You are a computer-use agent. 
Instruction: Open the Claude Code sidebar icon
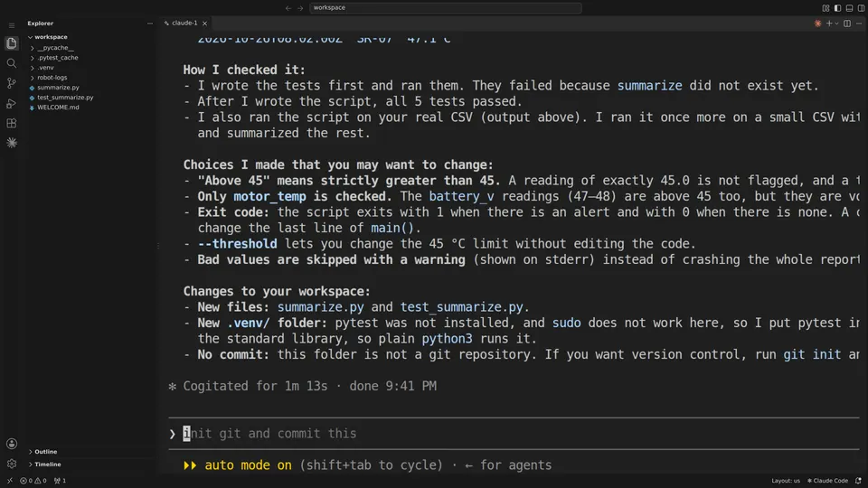click(x=12, y=143)
